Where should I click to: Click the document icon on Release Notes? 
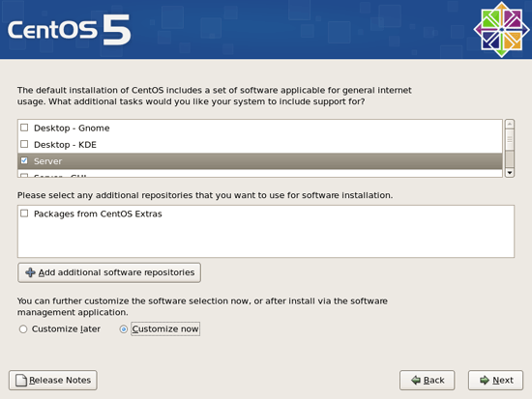point(21,381)
